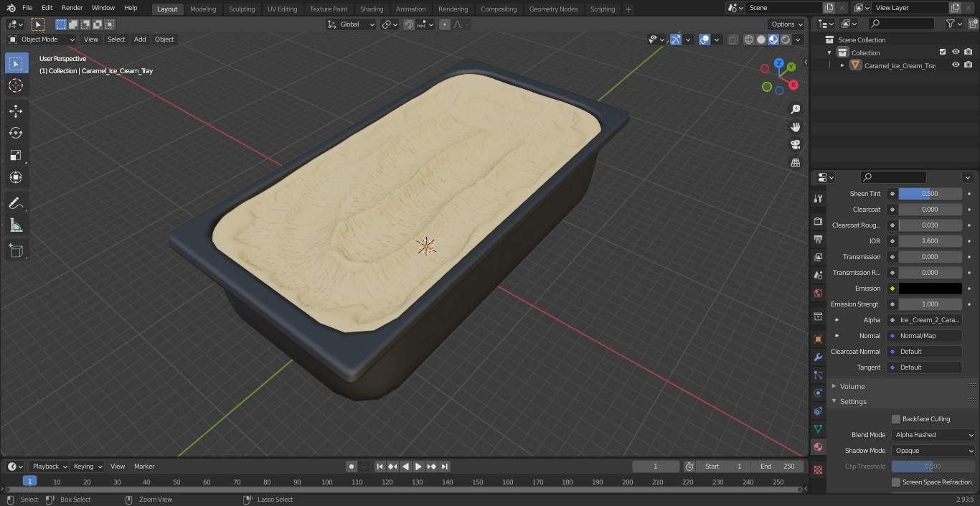Open the Render menu
The image size is (980, 506).
[x=72, y=8]
